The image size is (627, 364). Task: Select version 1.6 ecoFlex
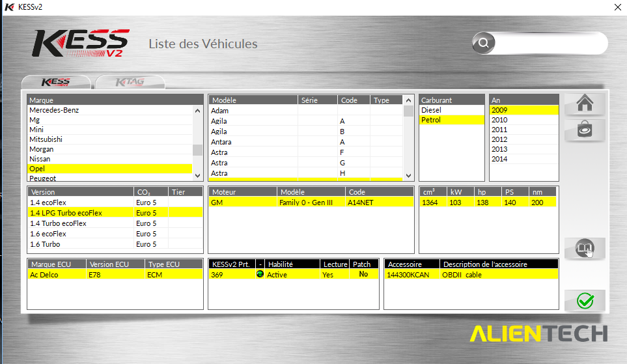[x=115, y=234]
